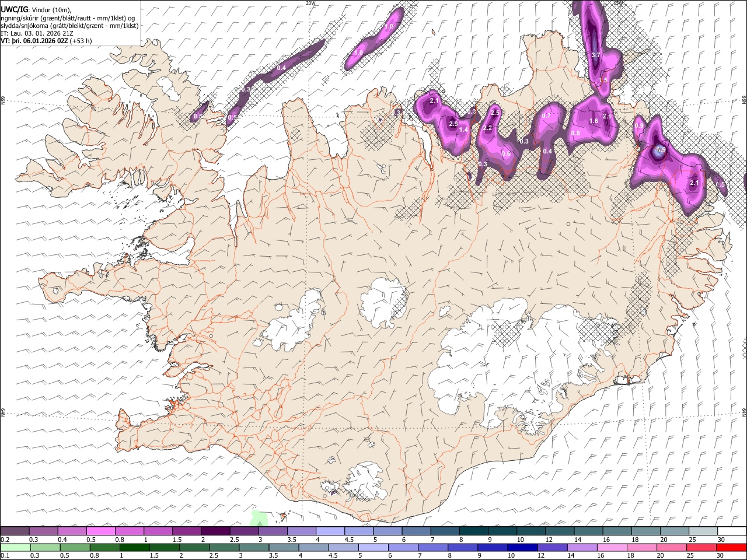Pick the light purple 14 rain-scale swatch

click(x=582, y=547)
